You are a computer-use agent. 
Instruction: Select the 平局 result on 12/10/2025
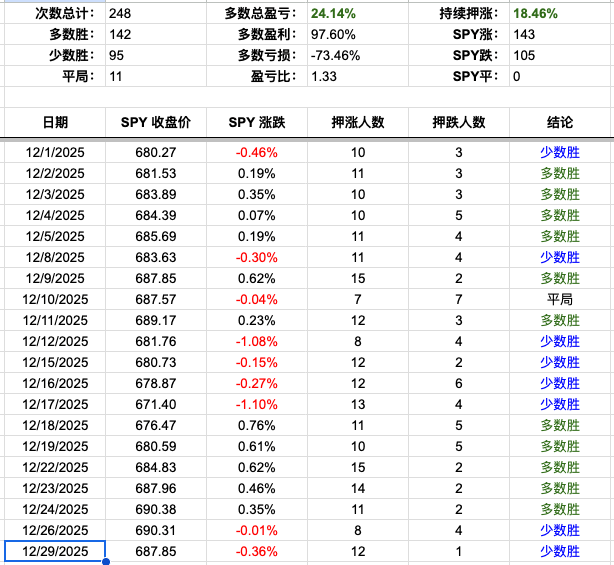[562, 300]
